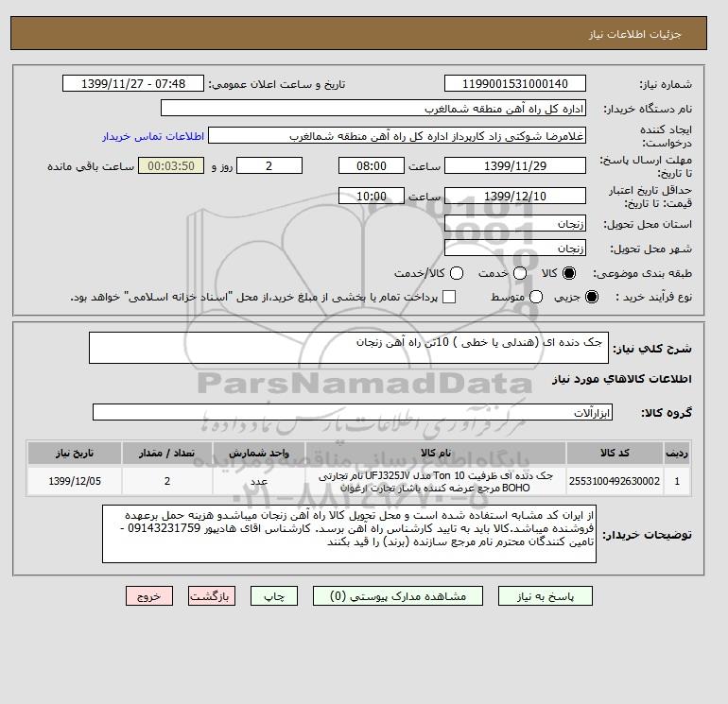The width and height of the screenshot is (728, 704).
Task: Open the buyer contact info link
Action: [x=153, y=136]
